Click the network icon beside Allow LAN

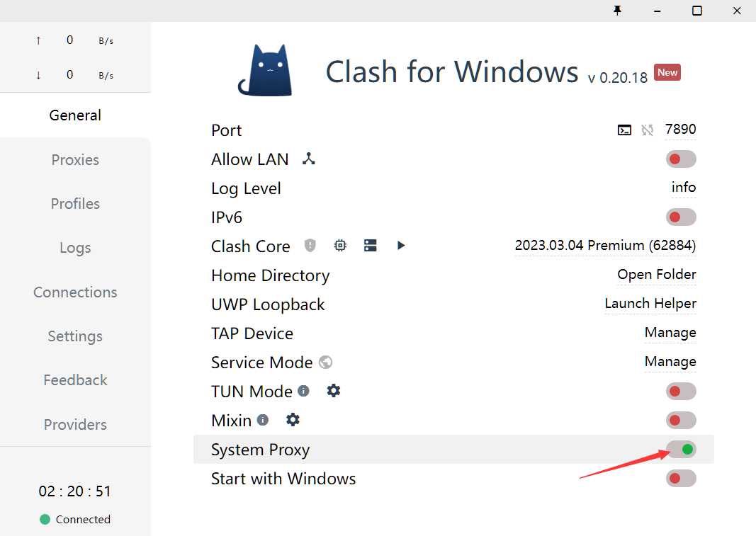tap(308, 159)
